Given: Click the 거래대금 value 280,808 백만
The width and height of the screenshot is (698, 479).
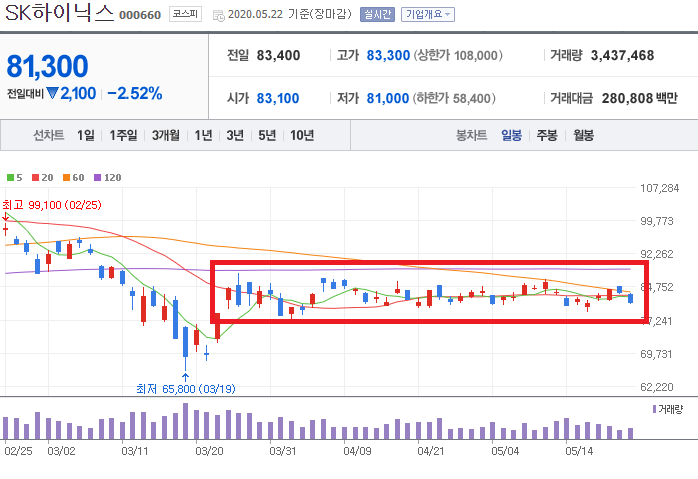Looking at the screenshot, I should [x=640, y=98].
